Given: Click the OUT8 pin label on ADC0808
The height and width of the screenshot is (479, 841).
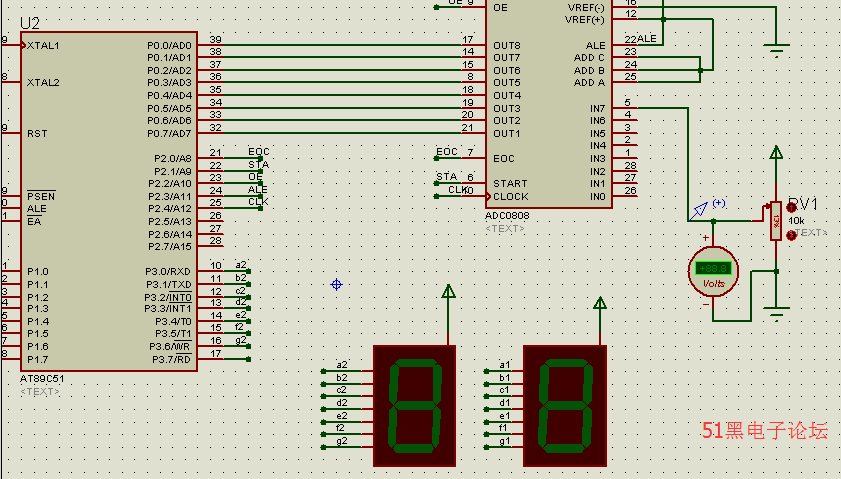Looking at the screenshot, I should (507, 45).
